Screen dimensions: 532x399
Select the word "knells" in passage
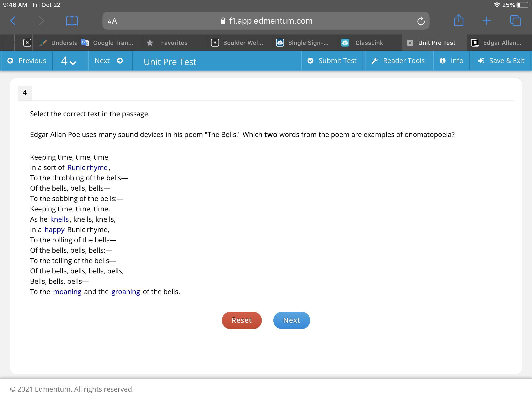59,219
